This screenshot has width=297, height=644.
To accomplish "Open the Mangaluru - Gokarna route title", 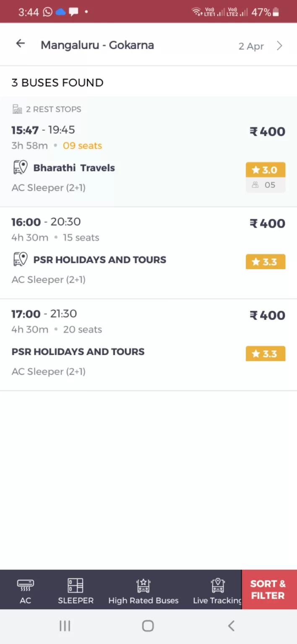I will (97, 45).
